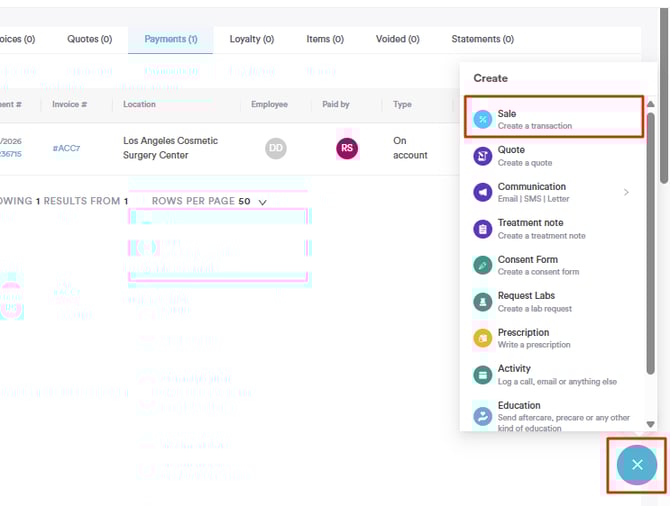Open the Consent Form icon
Image resolution: width=670 pixels, height=506 pixels.
[483, 265]
